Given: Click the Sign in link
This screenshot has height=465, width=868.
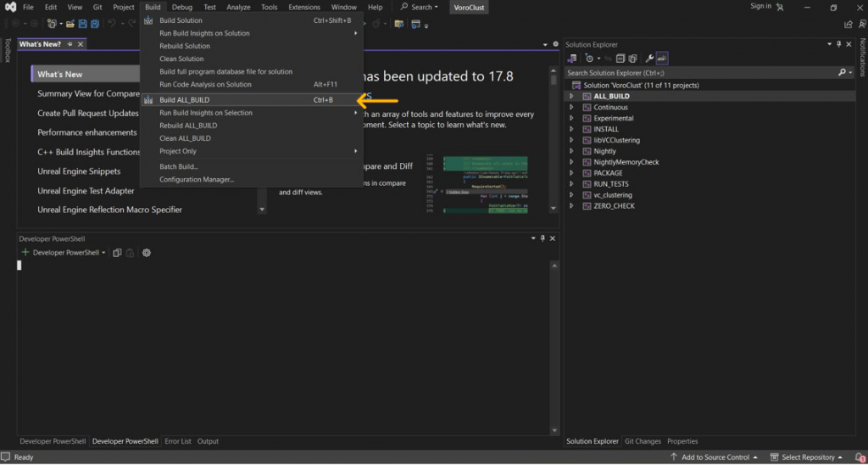Looking at the screenshot, I should point(760,7).
